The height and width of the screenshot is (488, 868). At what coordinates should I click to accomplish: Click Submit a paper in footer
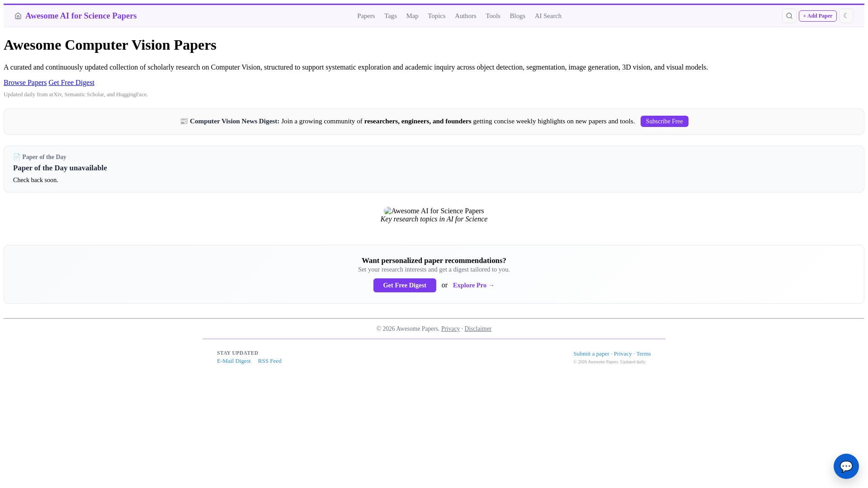tap(591, 354)
